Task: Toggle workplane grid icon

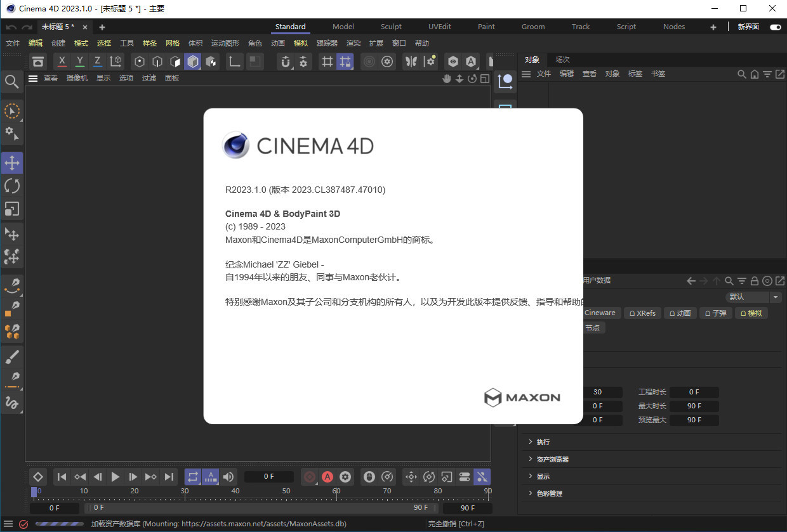Action: tap(327, 62)
